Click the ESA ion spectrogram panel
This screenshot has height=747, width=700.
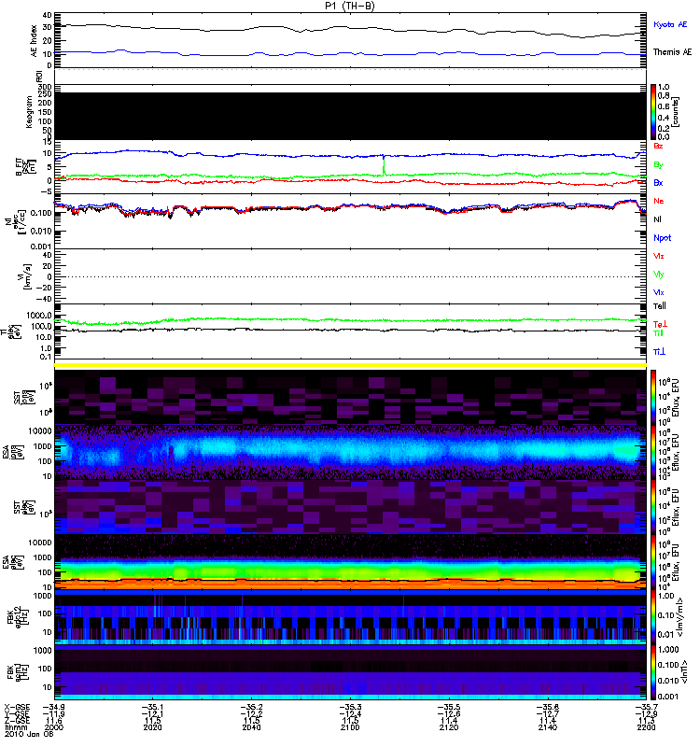tap(350, 452)
